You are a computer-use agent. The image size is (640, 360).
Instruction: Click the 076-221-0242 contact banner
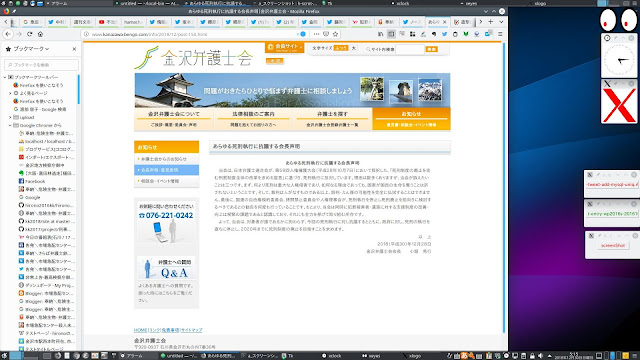pos(166,222)
